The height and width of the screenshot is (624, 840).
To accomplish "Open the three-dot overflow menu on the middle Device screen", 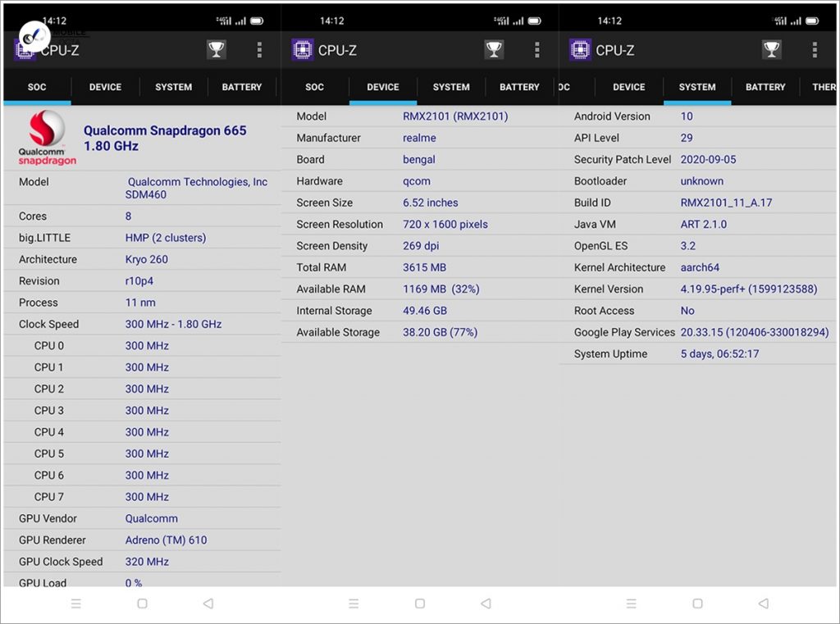I will coord(536,50).
